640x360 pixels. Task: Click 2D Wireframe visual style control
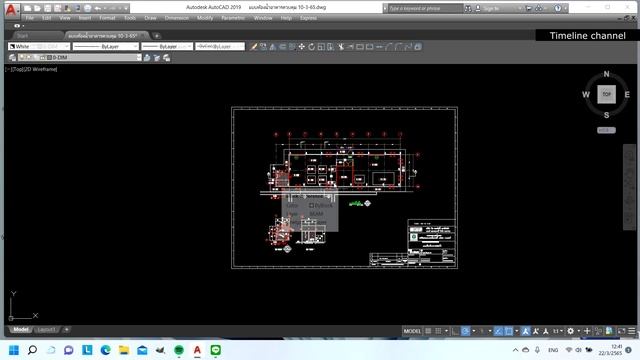41,69
